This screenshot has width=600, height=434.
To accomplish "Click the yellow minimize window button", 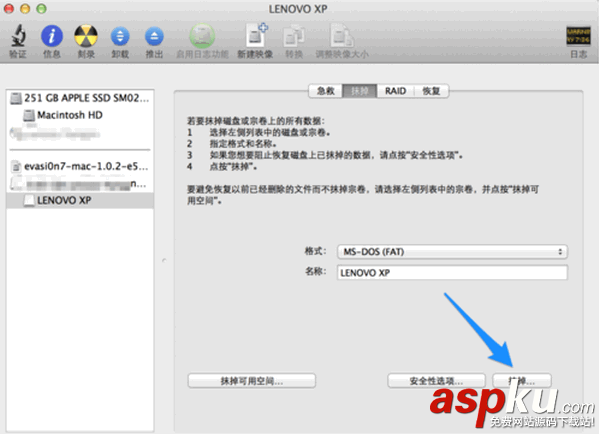I will (x=25, y=8).
